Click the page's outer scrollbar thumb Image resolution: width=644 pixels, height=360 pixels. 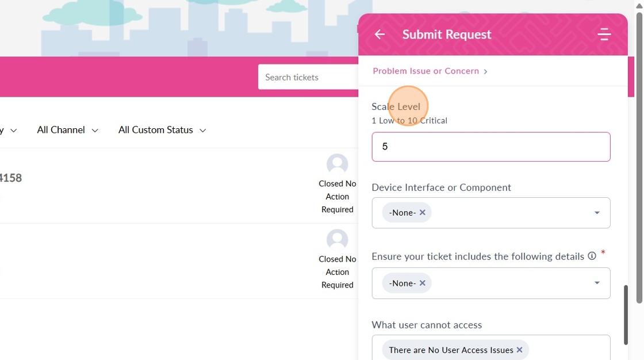[639, 155]
